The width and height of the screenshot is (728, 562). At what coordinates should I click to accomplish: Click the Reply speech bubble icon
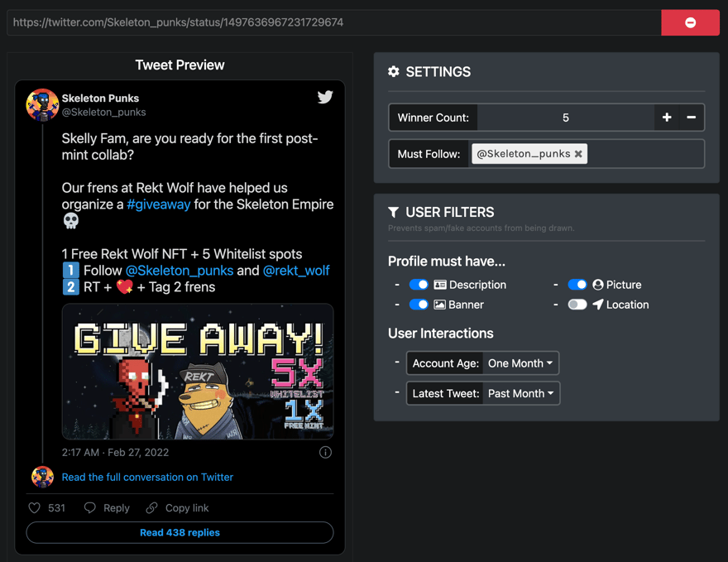coord(90,507)
